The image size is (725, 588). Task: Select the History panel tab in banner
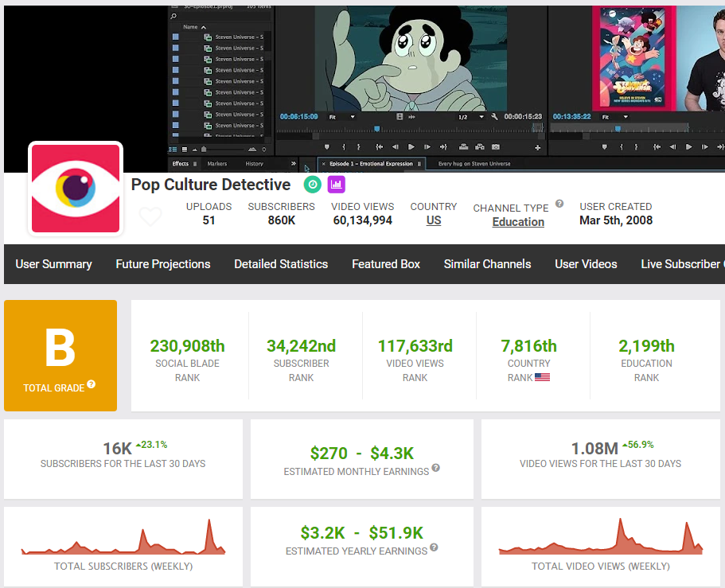tap(255, 164)
